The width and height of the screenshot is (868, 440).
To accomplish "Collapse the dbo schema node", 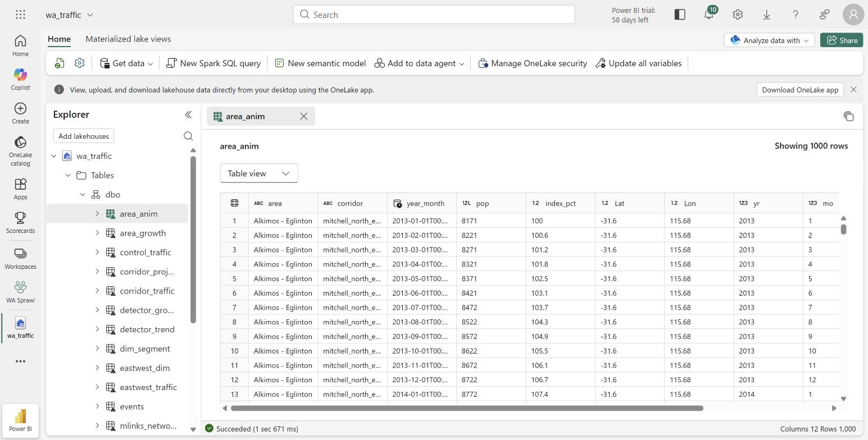I will (83, 195).
